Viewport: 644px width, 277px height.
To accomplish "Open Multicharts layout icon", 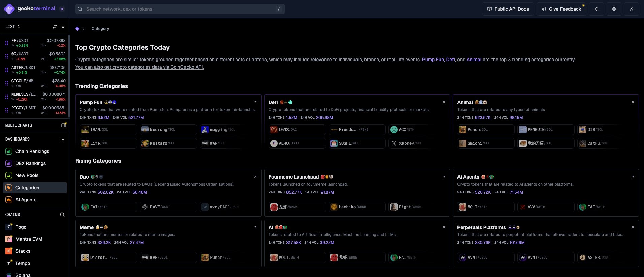I will [64, 125].
